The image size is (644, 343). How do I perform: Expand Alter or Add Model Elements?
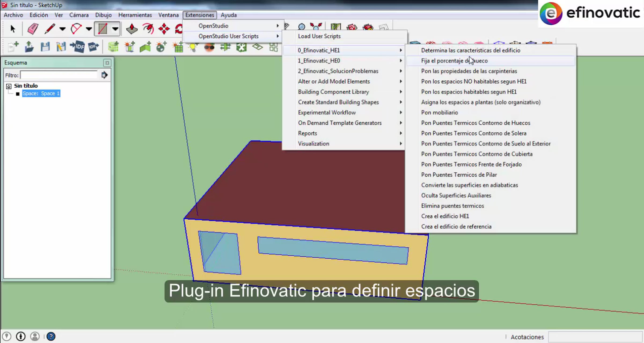(343, 81)
